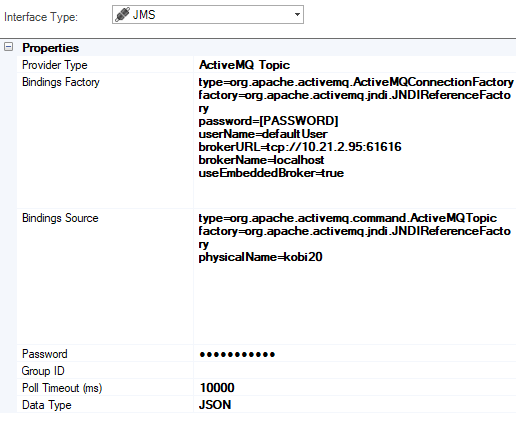The width and height of the screenshot is (516, 433).
Task: Click the Bindings Factory text field
Action: (355, 141)
